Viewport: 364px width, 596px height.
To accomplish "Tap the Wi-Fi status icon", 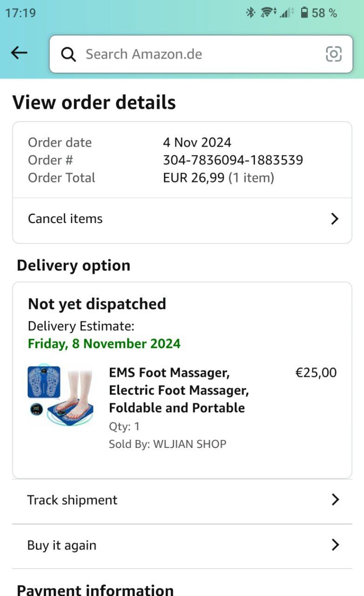I will click(x=269, y=13).
